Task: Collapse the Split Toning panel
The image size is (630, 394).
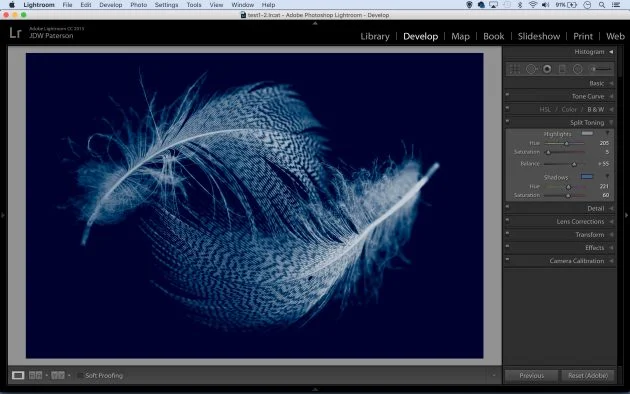Action: click(611, 122)
